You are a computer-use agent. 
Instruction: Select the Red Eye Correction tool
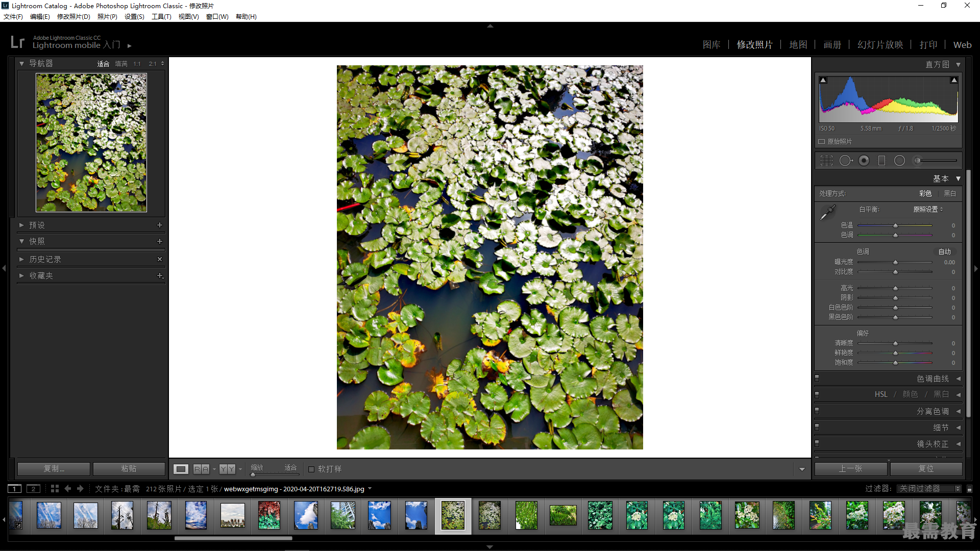(x=864, y=161)
